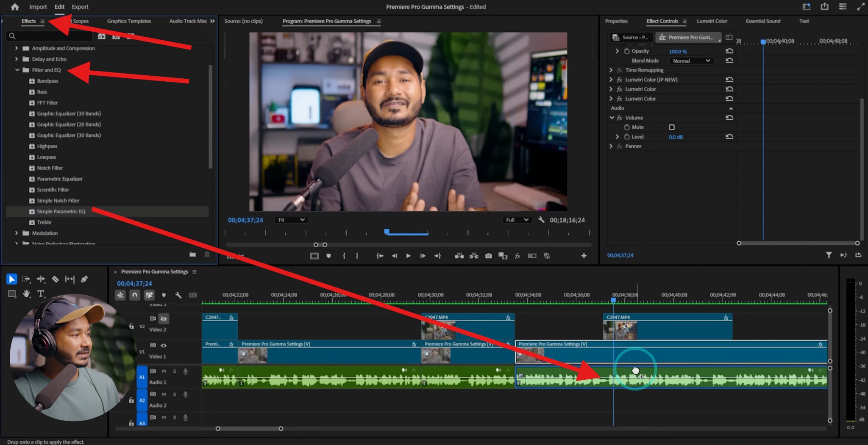
Task: Open the Blend Mode dropdown
Action: point(691,61)
